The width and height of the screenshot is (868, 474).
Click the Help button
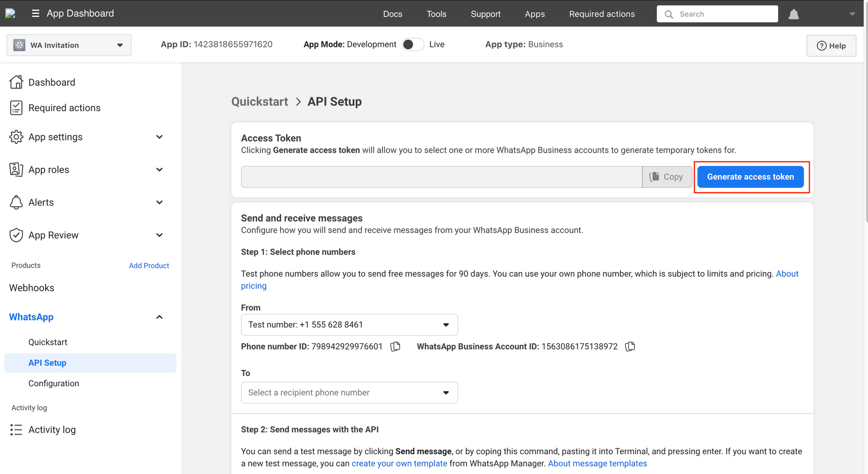click(x=831, y=46)
